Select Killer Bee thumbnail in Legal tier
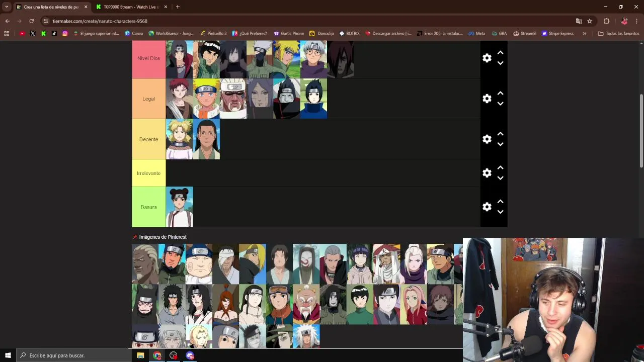This screenshot has width=644, height=362. point(233,99)
